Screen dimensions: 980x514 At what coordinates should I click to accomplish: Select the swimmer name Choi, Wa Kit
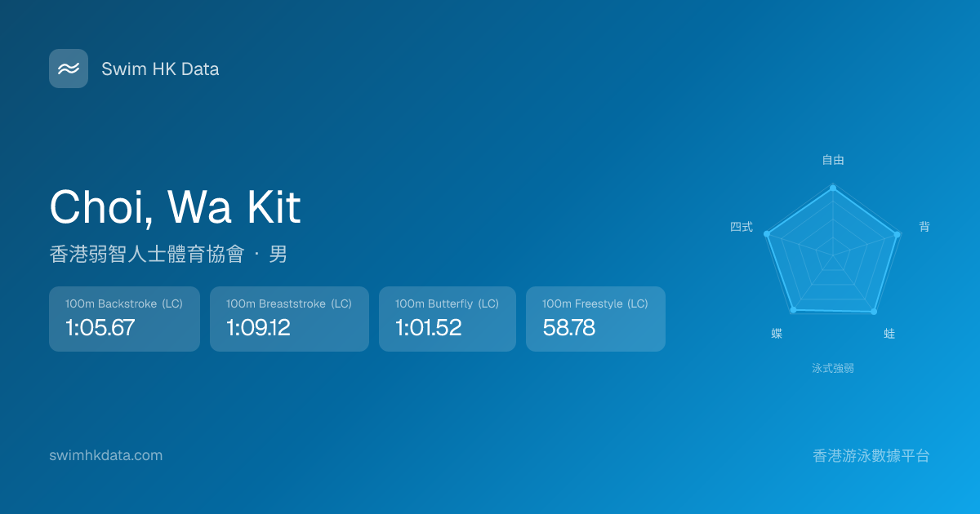coord(175,207)
